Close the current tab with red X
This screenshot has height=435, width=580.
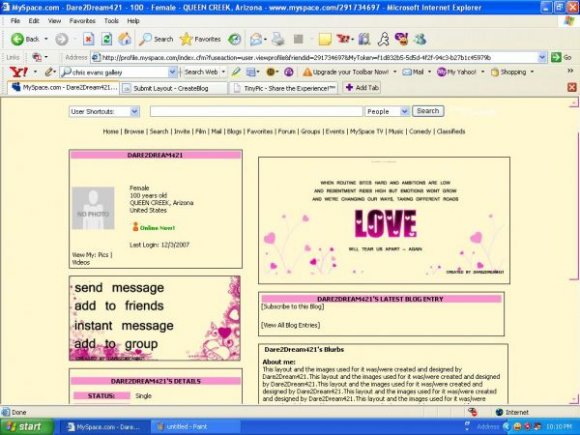572,88
